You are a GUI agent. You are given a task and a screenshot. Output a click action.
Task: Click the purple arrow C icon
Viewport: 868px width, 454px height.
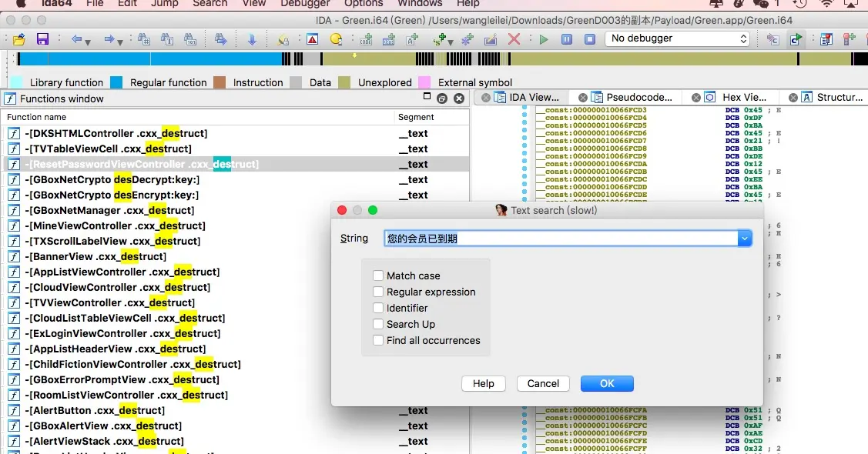[772, 39]
